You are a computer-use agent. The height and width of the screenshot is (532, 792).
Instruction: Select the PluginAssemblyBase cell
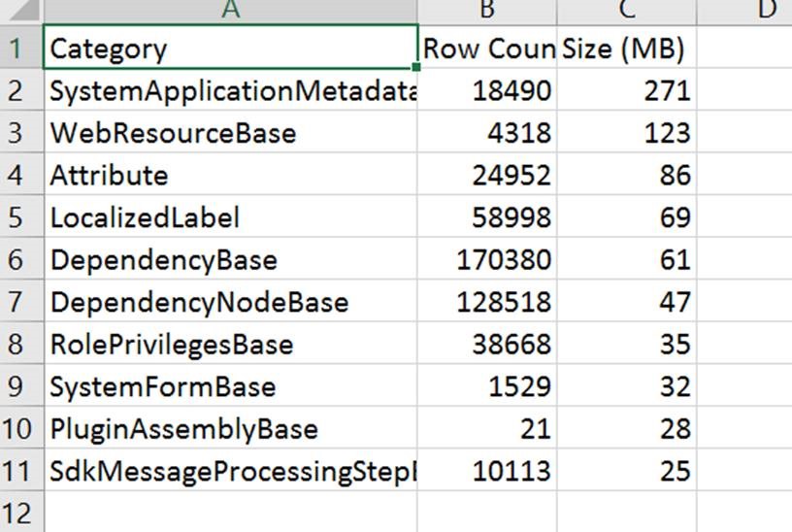230,429
